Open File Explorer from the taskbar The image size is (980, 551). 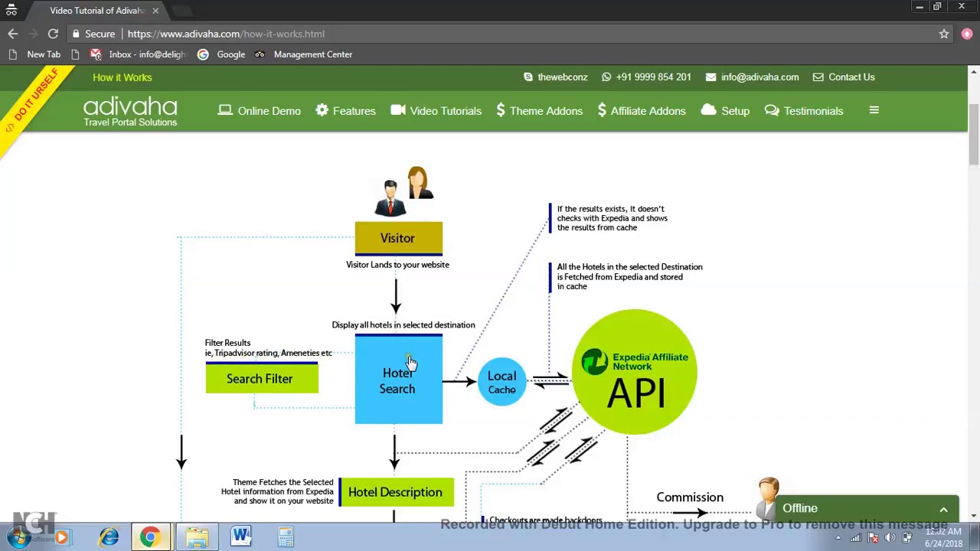pyautogui.click(x=197, y=537)
